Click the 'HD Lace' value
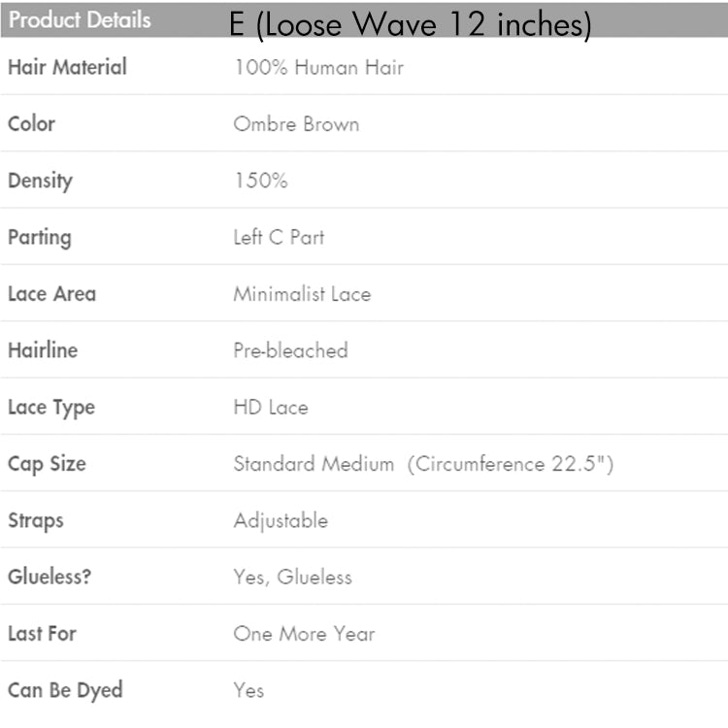Image resolution: width=728 pixels, height=728 pixels. point(271,408)
